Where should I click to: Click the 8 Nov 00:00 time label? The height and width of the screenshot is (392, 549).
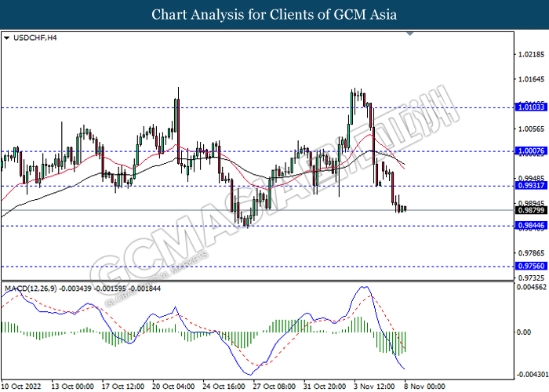click(x=424, y=387)
